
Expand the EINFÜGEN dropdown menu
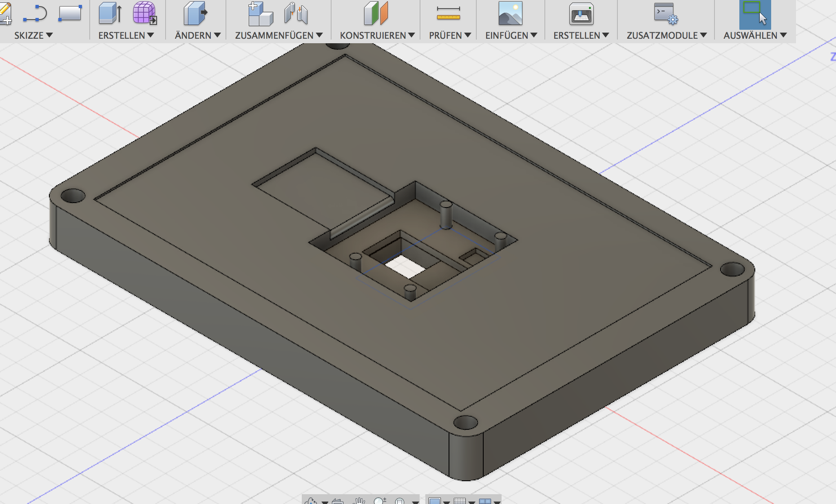[511, 35]
